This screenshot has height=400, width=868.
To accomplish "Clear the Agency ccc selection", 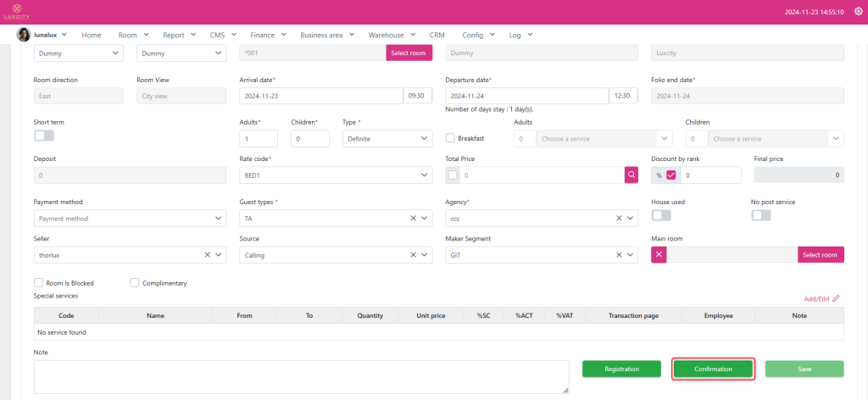I will (619, 219).
